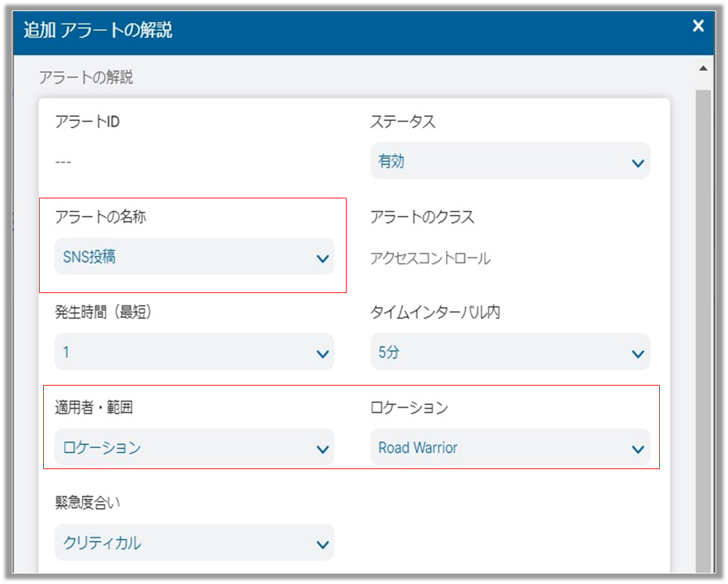Screen dimensions: 728x584
Task: Click the 追加 アラートの解説 dialog title
Action: [x=98, y=30]
